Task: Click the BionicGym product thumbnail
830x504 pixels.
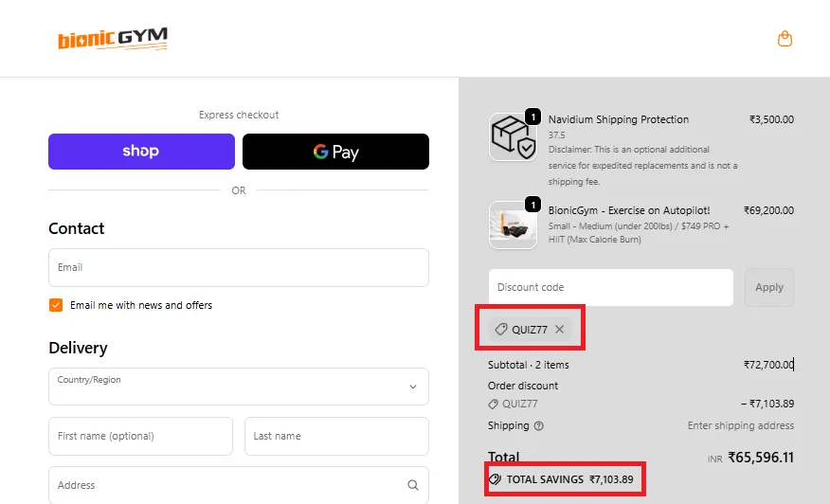Action: [513, 225]
